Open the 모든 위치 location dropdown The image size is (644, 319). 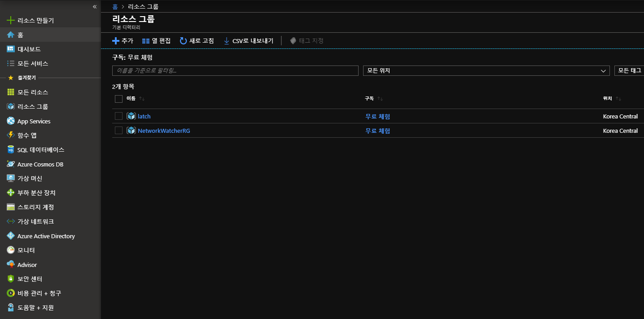486,70
